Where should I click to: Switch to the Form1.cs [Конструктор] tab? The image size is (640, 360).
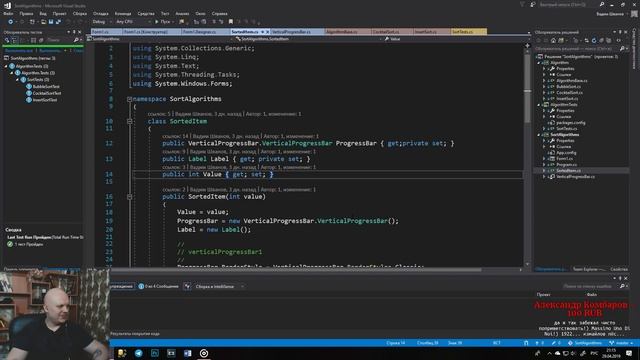tap(151, 31)
